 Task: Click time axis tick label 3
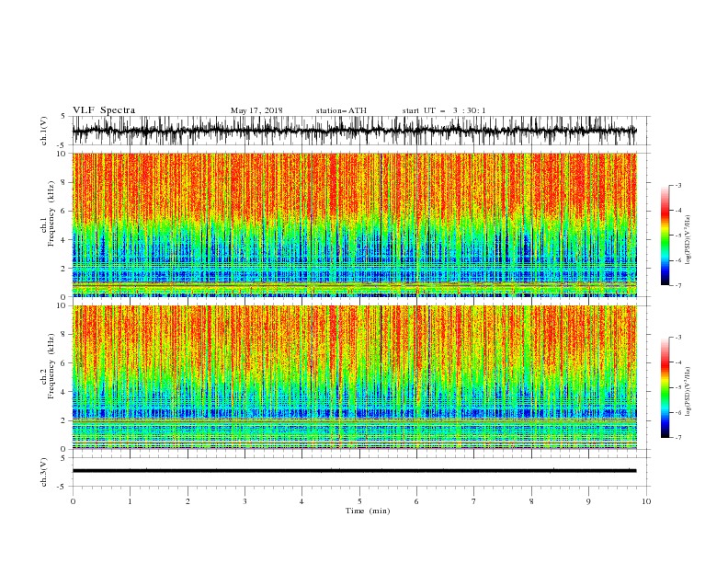tap(245, 501)
